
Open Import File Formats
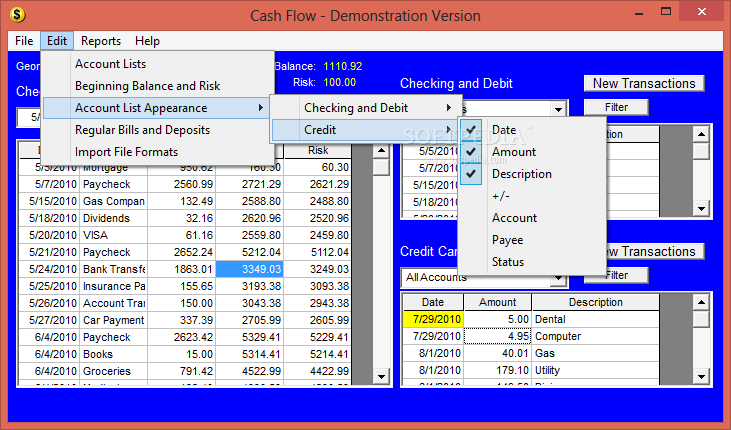point(158,152)
